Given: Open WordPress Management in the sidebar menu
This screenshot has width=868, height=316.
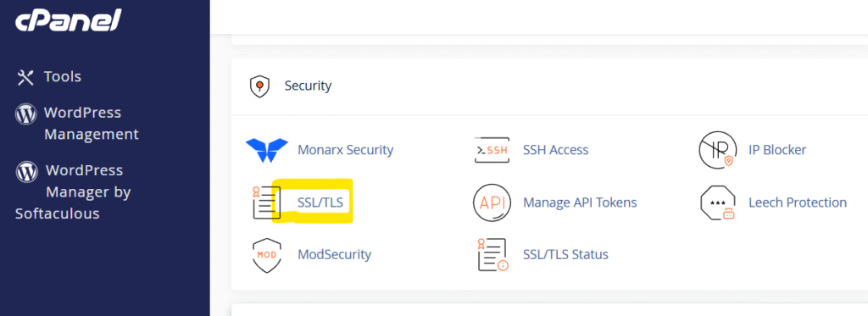Looking at the screenshot, I should tap(92, 124).
